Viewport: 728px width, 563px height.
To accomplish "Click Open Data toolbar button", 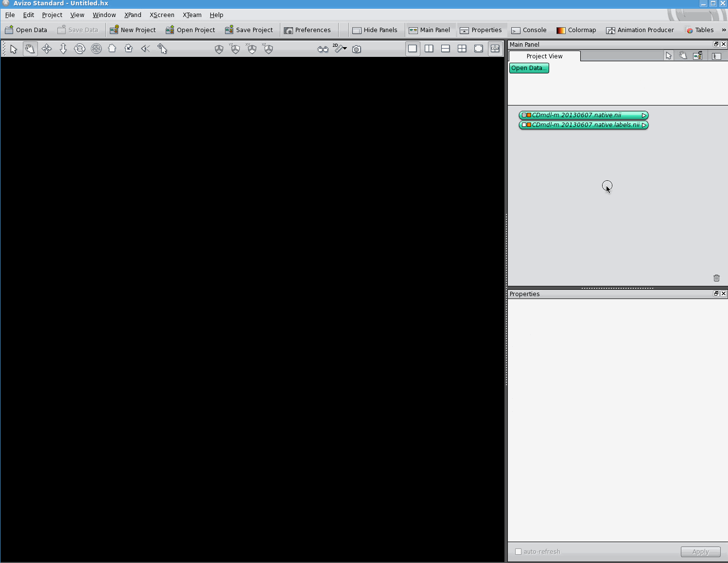I will [26, 30].
